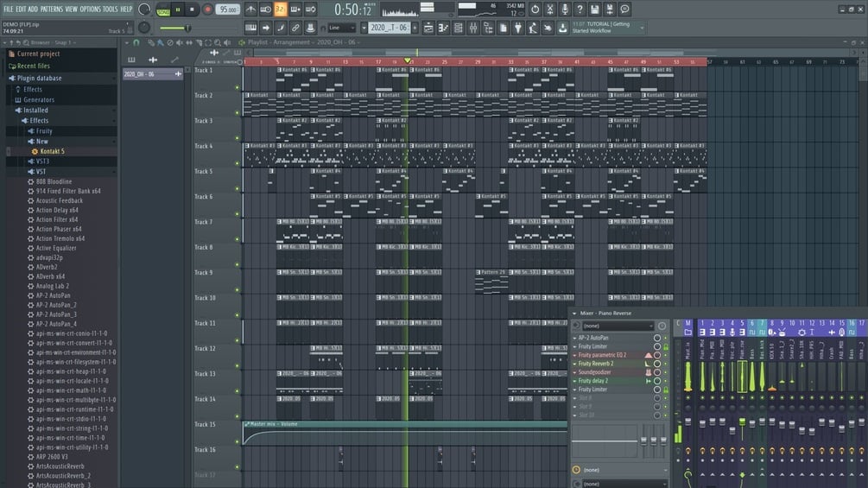Add new pattern with plus button
The height and width of the screenshot is (488, 868).
point(415,28)
